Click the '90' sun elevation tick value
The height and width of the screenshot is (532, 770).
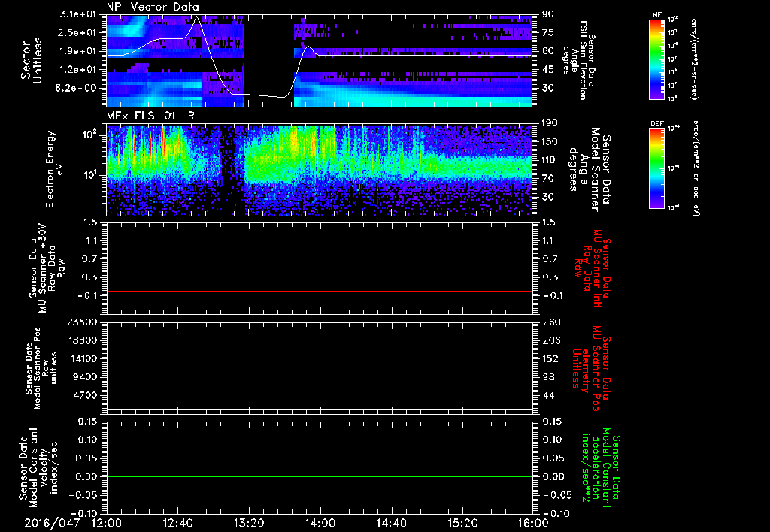click(x=547, y=14)
